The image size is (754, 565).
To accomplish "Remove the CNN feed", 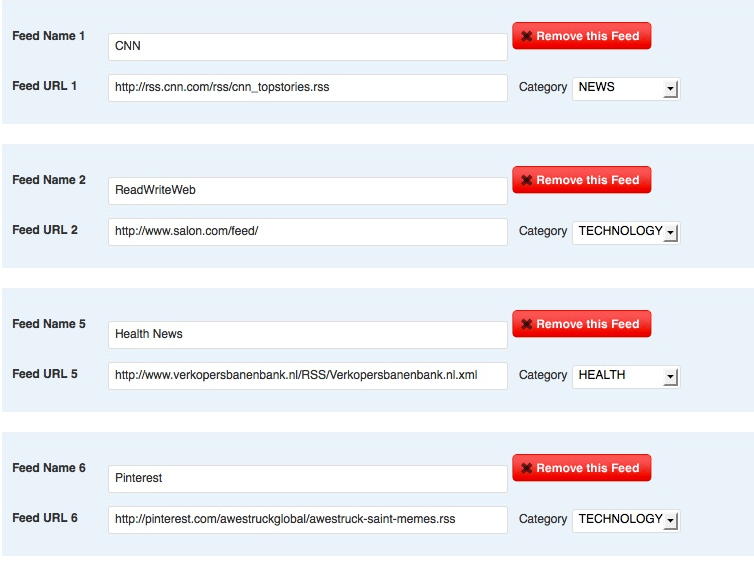I will 582,36.
